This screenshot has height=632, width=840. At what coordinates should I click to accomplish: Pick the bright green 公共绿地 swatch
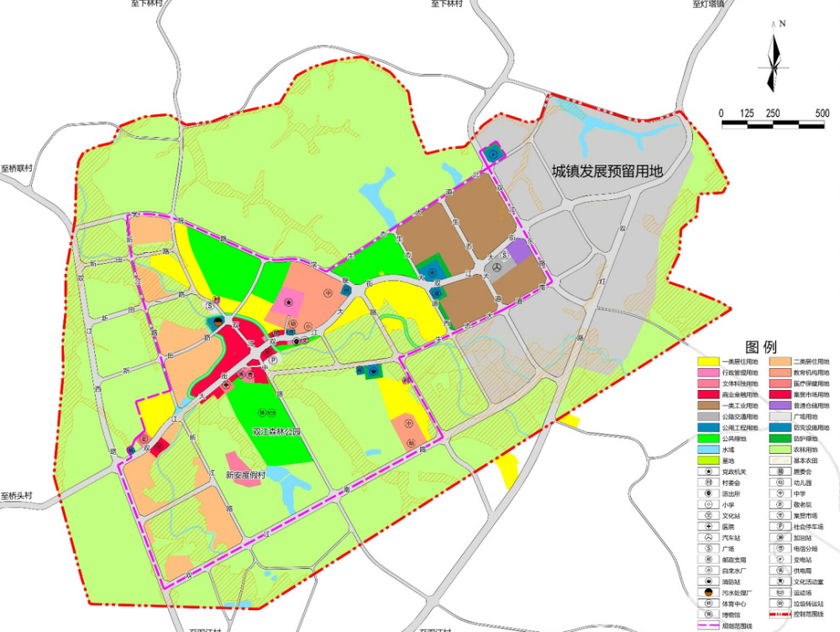click(708, 439)
